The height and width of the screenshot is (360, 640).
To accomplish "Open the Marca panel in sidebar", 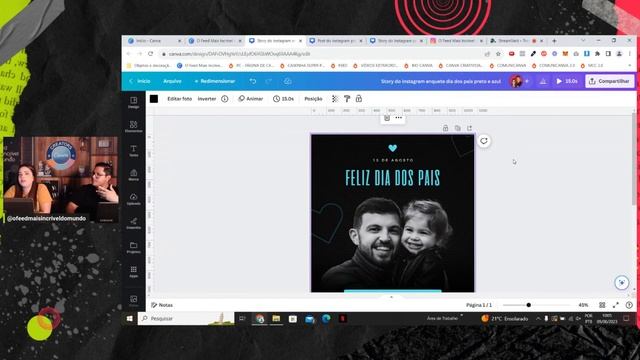I will coord(133,175).
